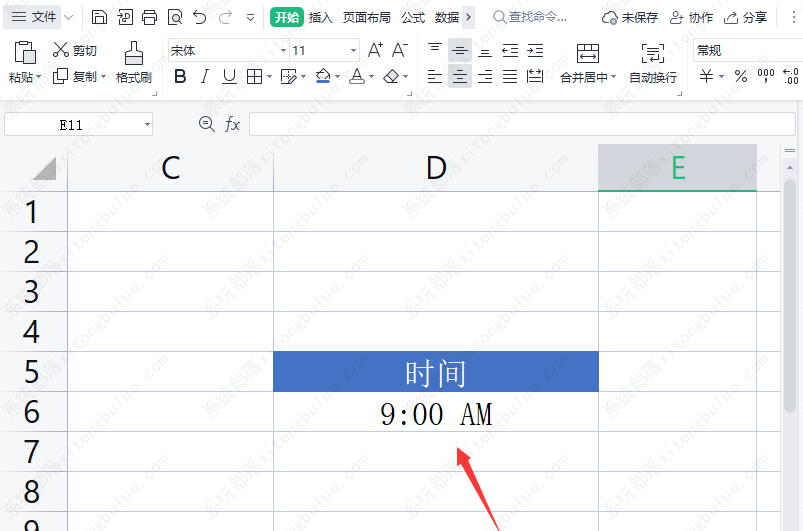The width and height of the screenshot is (803, 531).
Task: Click the font color A
Action: 356,77
